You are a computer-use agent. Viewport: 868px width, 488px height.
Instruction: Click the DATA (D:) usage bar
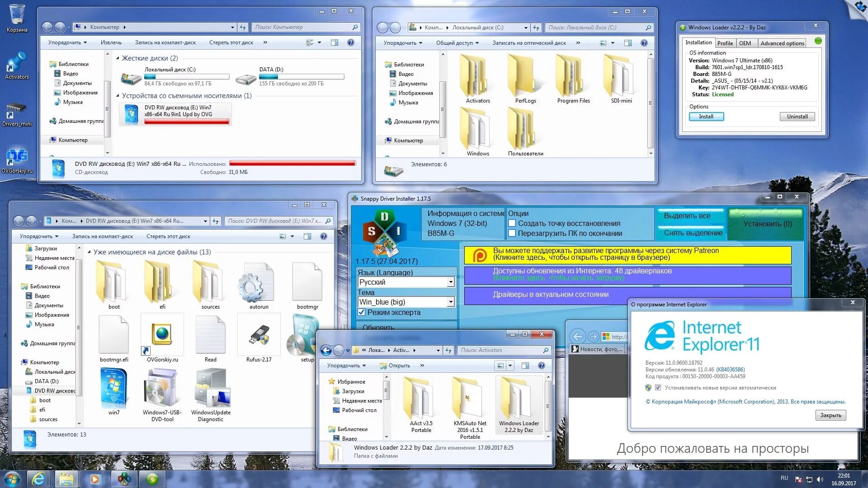click(x=302, y=77)
